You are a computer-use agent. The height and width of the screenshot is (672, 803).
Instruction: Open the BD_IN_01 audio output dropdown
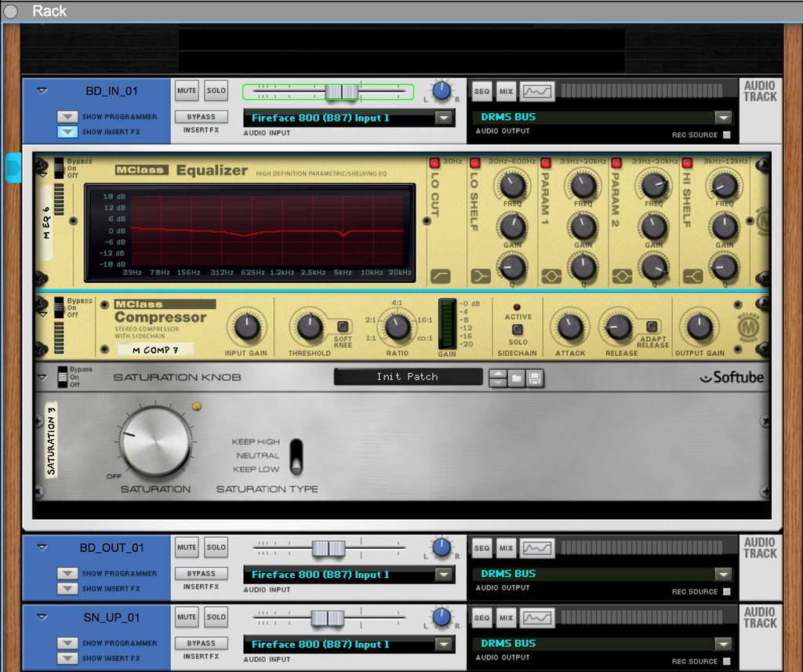[x=723, y=118]
